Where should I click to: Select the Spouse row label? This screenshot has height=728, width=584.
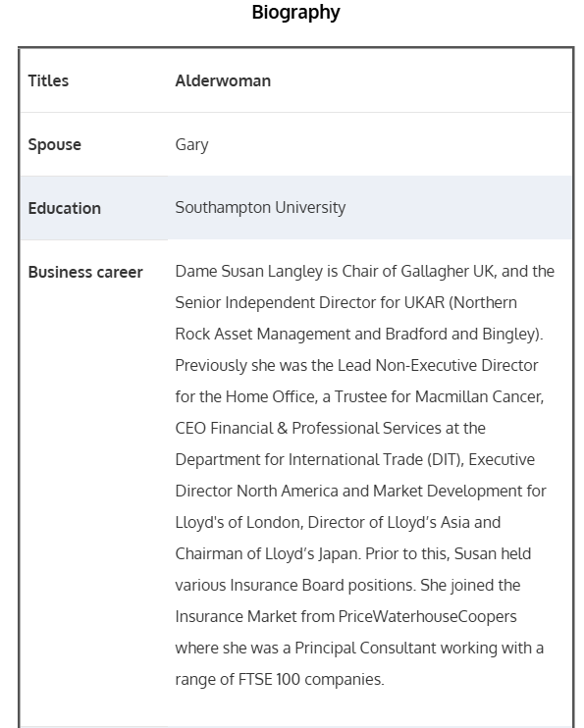(55, 144)
